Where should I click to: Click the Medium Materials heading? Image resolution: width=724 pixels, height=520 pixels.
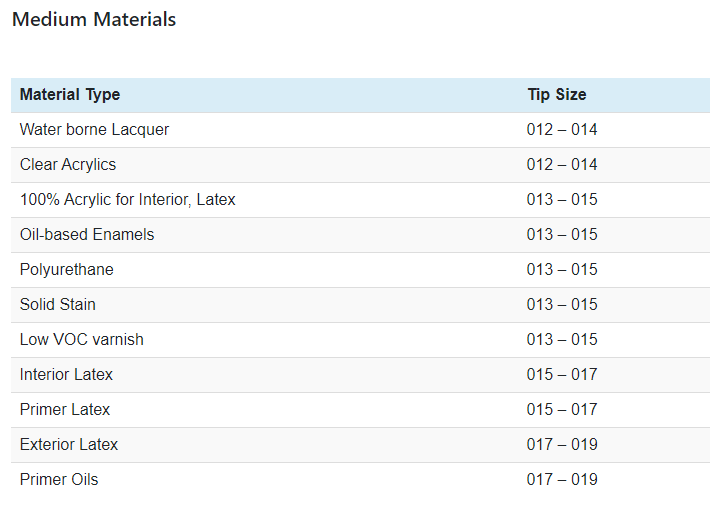[x=94, y=20]
